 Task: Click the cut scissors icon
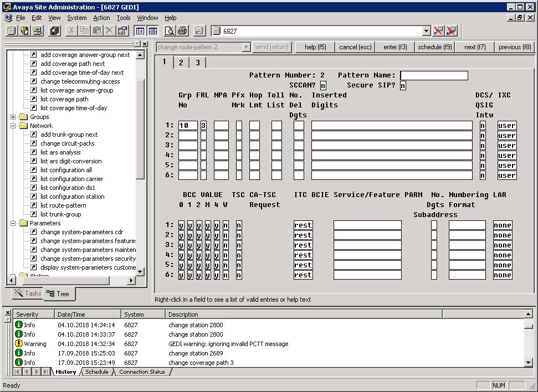[71, 31]
